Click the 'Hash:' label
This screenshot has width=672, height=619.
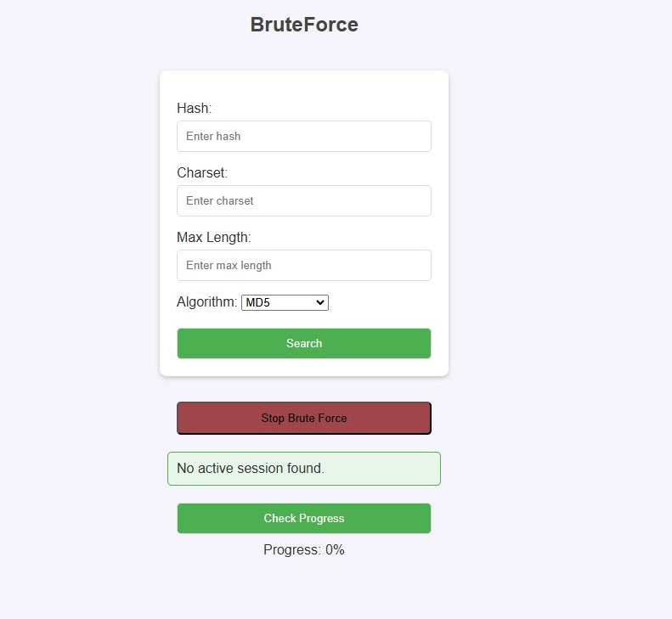tap(195, 109)
